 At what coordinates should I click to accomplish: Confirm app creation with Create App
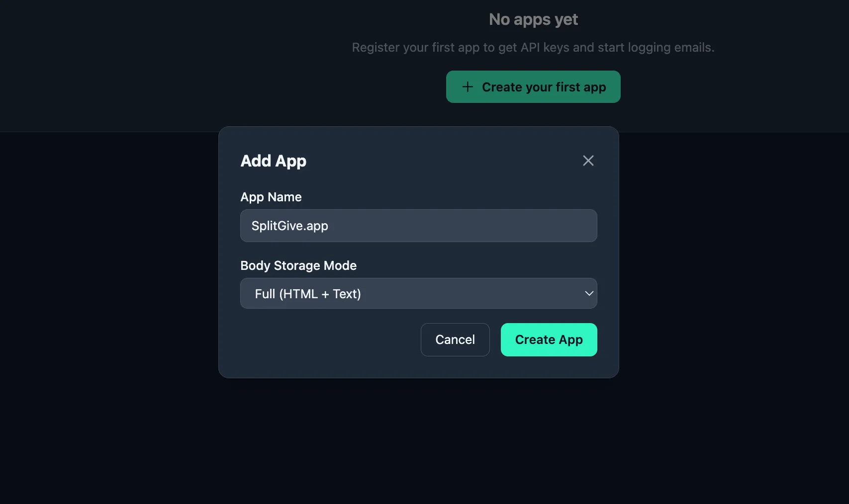point(549,339)
